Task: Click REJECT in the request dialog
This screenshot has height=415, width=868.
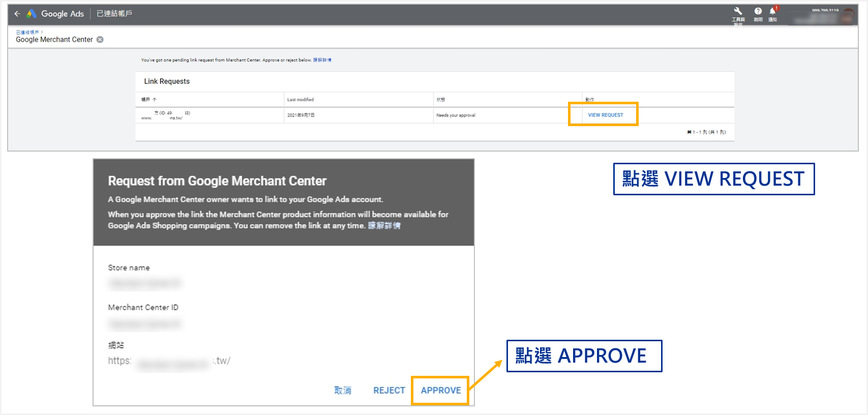Action: coord(389,391)
